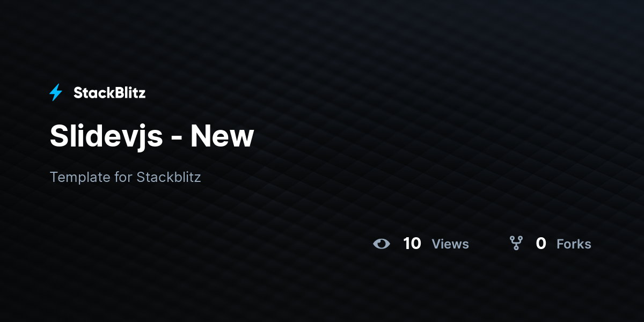Click the 10 views count
The height and width of the screenshot is (322, 644).
click(x=412, y=244)
